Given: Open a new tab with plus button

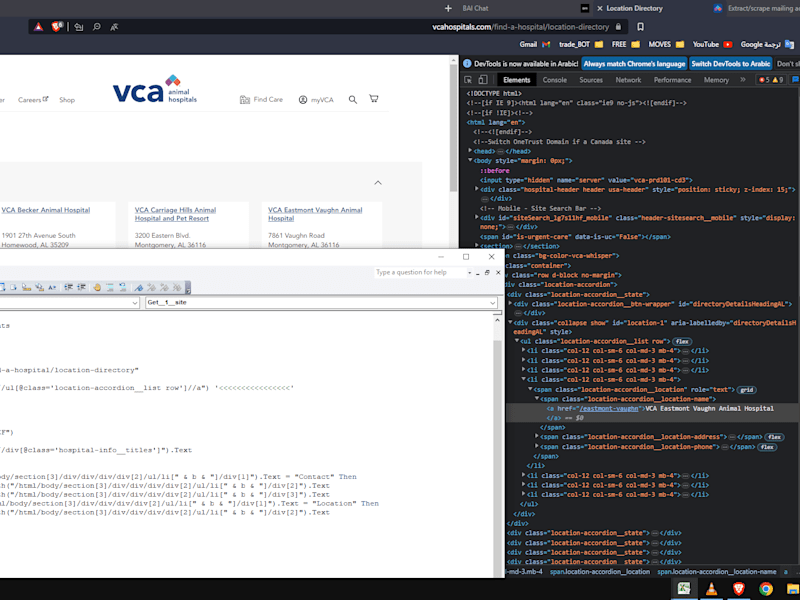Looking at the screenshot, I should pos(448,8).
